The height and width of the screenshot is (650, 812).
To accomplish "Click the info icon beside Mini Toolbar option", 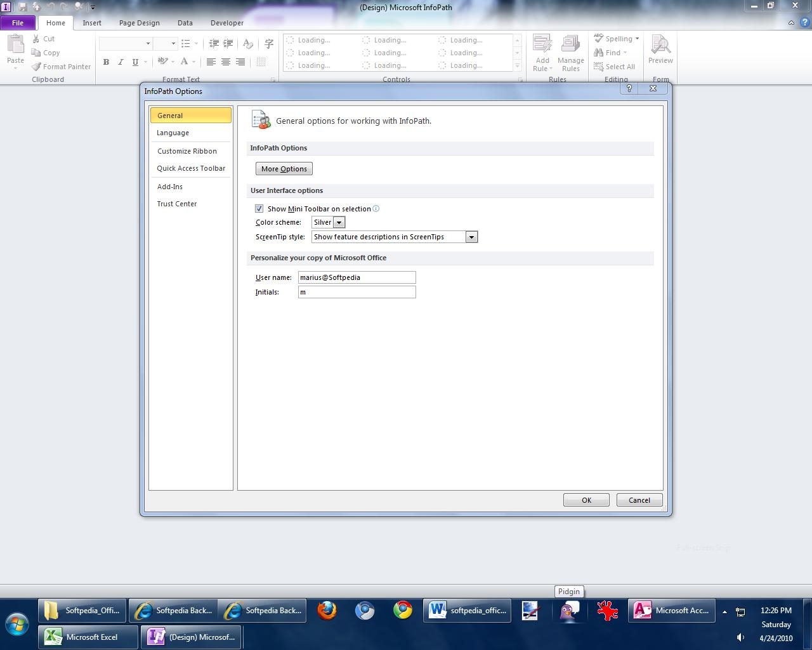I will tap(376, 209).
